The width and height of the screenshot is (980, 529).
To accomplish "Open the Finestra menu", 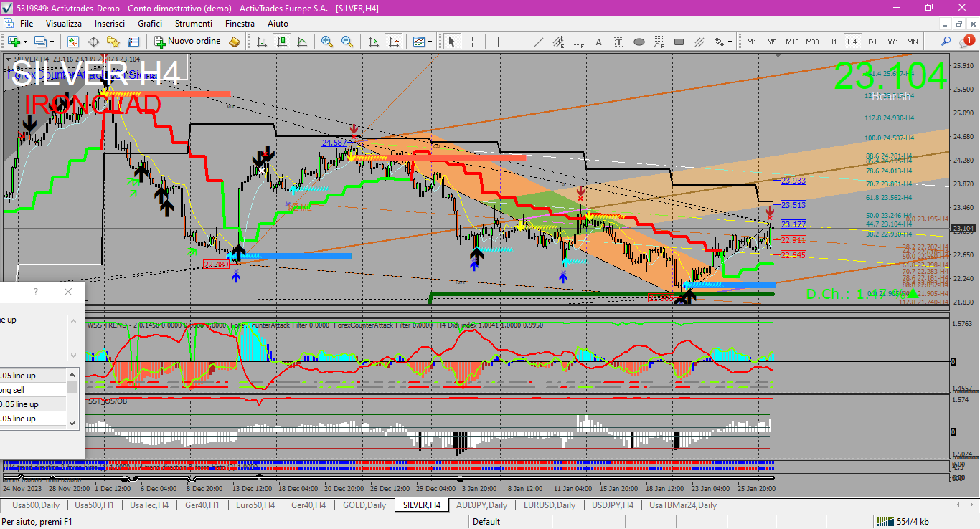I will (x=240, y=24).
